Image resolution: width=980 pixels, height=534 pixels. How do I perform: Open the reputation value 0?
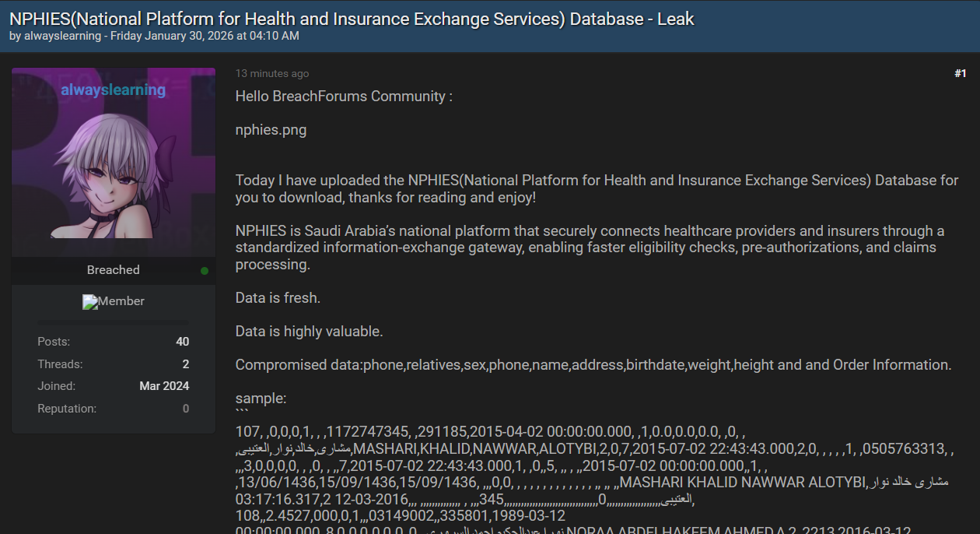(186, 409)
